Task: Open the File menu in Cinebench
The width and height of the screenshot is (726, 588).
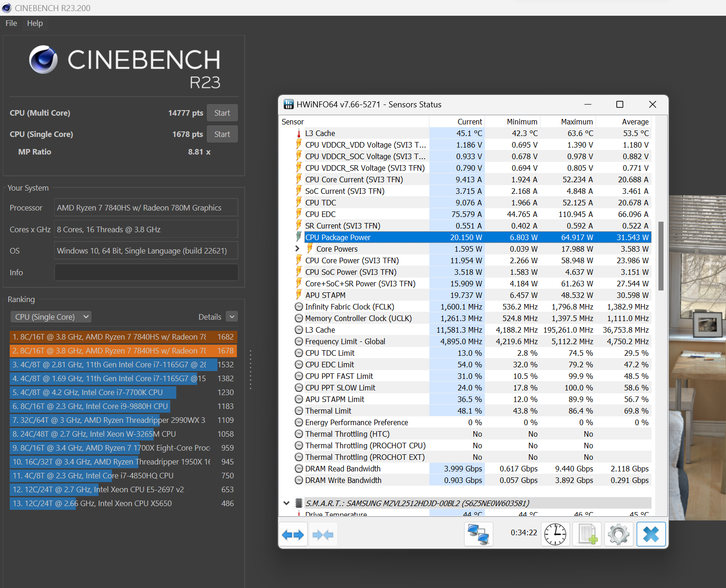Action: (x=11, y=23)
